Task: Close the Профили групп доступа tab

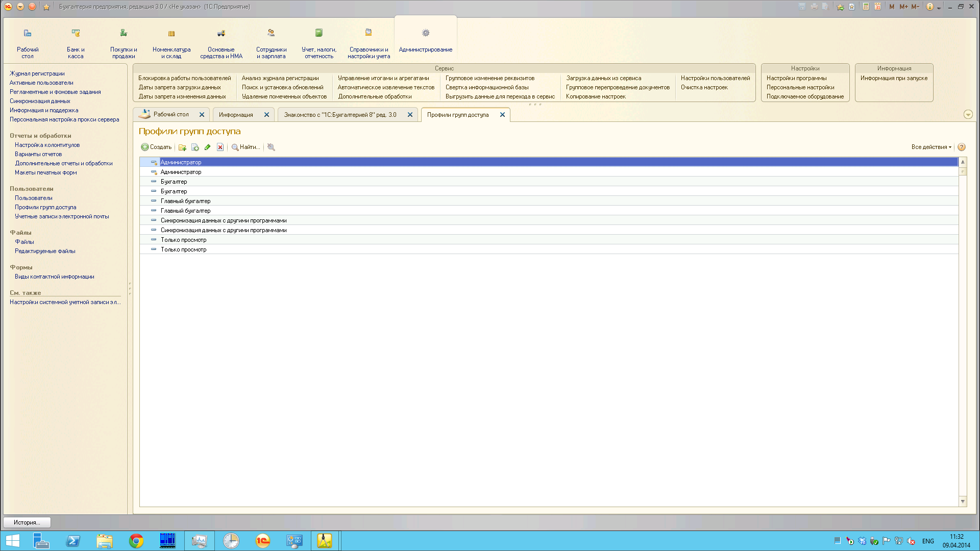Action: click(502, 115)
